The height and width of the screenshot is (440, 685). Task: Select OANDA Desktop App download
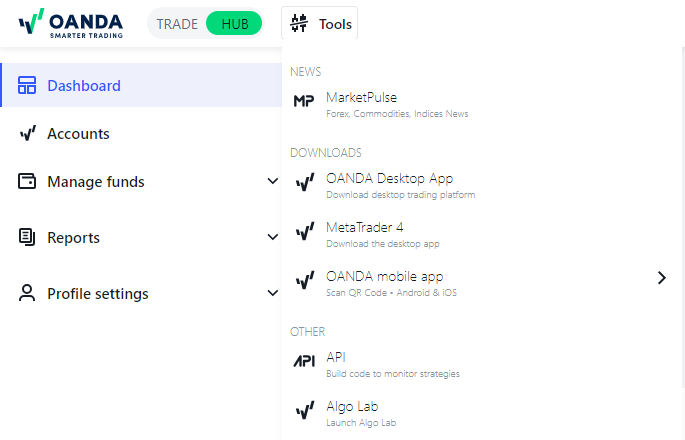click(x=481, y=186)
